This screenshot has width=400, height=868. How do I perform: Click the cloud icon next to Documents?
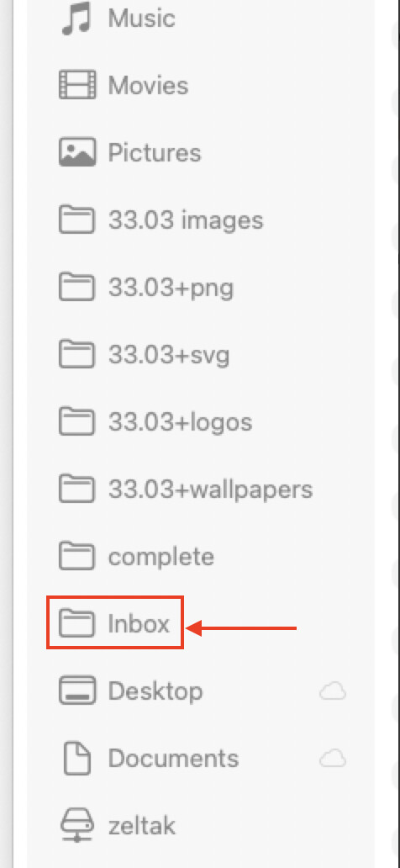[333, 759]
